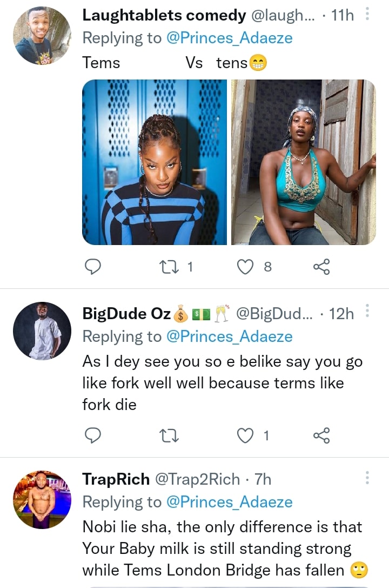
Task: View the left photo with blue lockers
Action: (155, 162)
